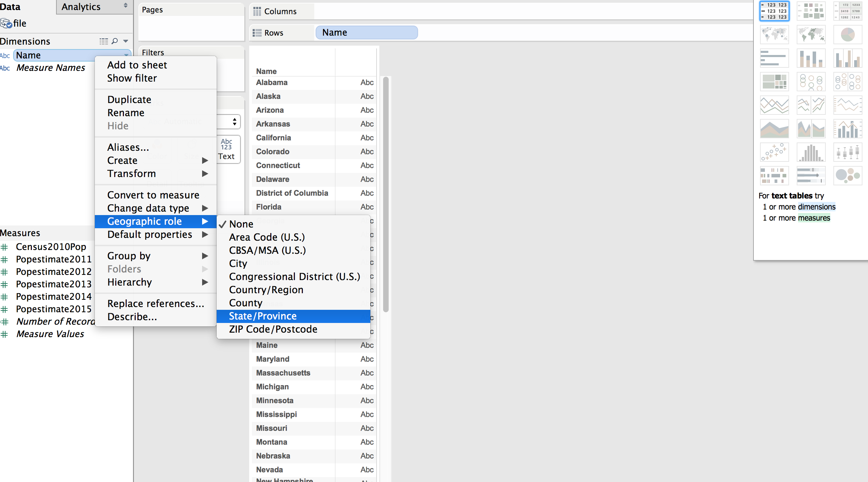Click Show filter in context menu
868x482 pixels.
132,78
